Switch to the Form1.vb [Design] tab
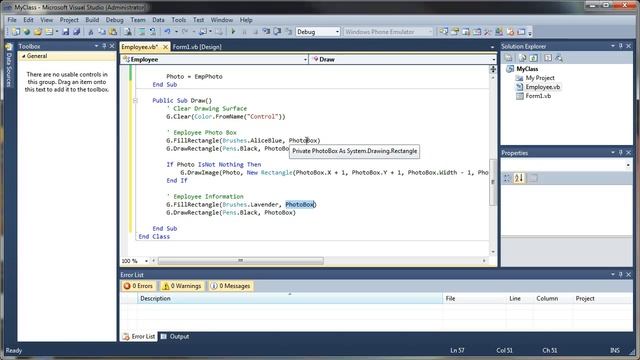This screenshot has width=640, height=360. pos(197,47)
